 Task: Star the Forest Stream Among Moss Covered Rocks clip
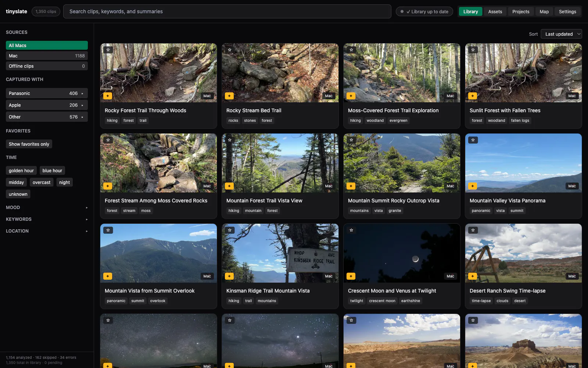click(108, 140)
